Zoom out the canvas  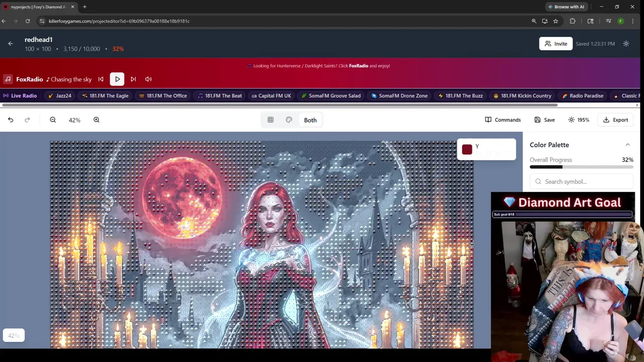point(53,120)
